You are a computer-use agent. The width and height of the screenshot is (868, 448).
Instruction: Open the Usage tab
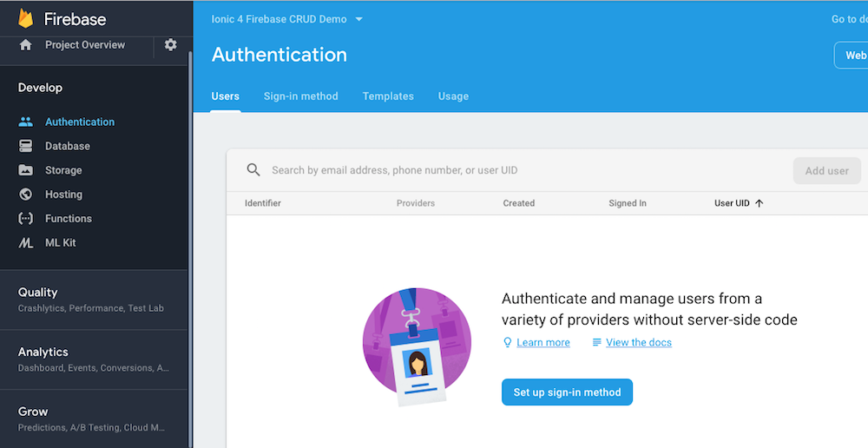pos(453,96)
